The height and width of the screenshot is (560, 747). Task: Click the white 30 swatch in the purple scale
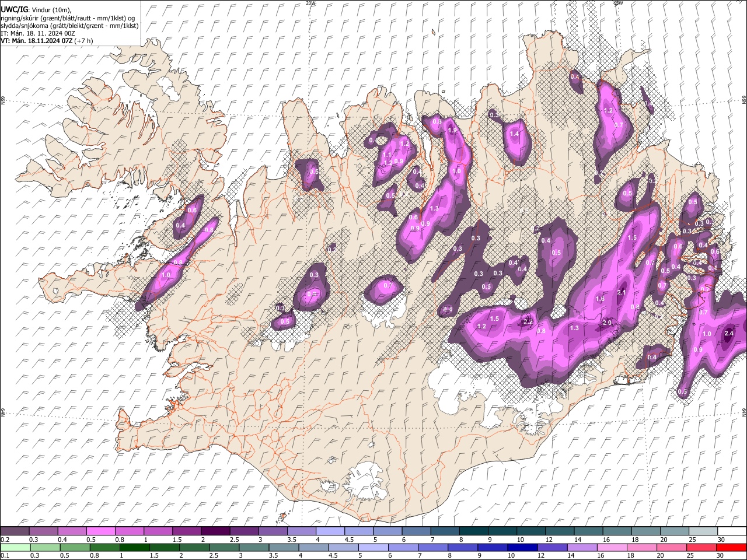click(731, 531)
